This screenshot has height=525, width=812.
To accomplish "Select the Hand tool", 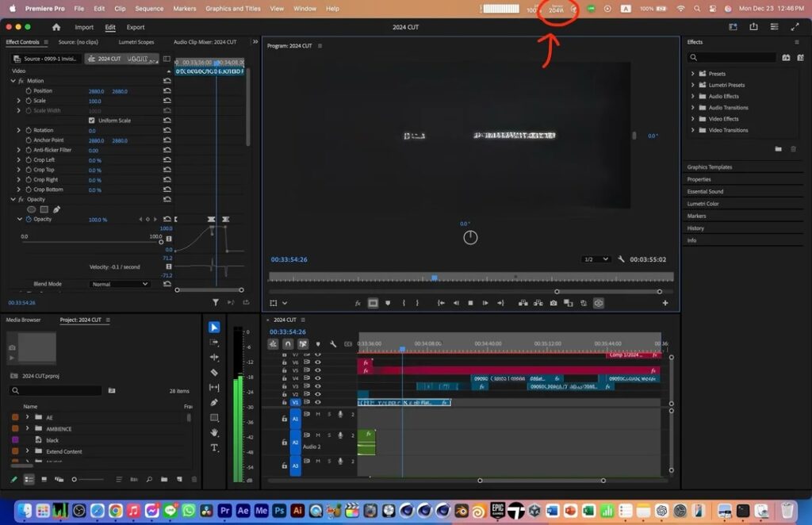I will pyautogui.click(x=214, y=432).
